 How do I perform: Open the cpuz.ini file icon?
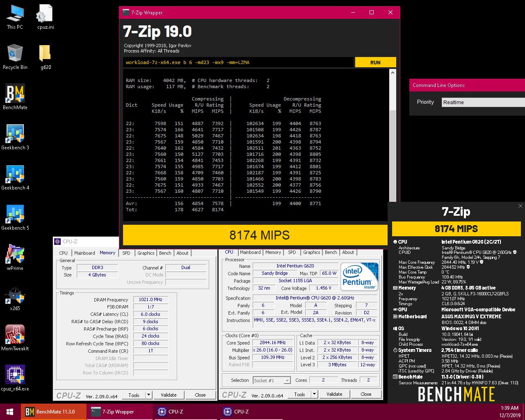(x=46, y=16)
